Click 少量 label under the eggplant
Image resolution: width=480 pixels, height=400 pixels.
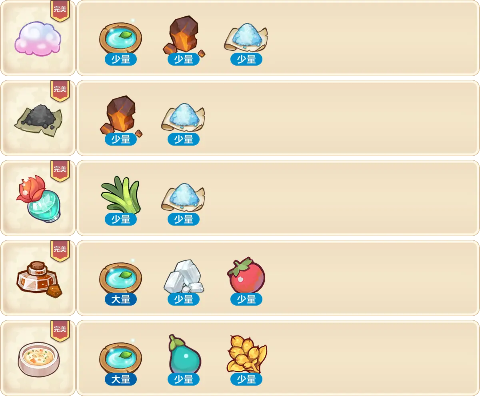(184, 379)
